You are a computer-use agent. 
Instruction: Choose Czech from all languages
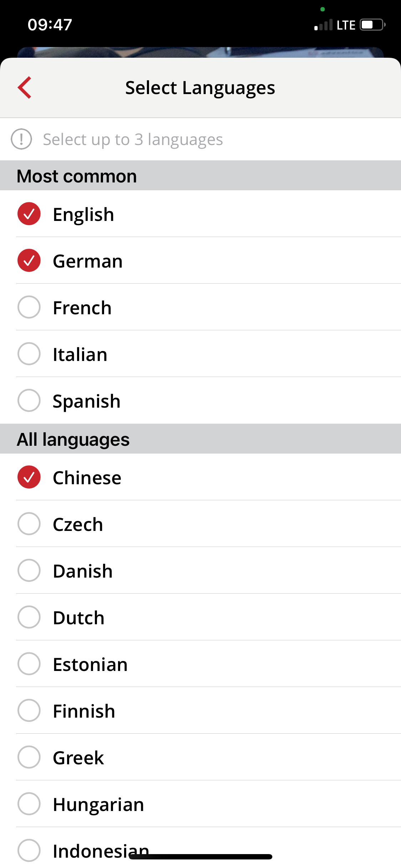pos(200,524)
